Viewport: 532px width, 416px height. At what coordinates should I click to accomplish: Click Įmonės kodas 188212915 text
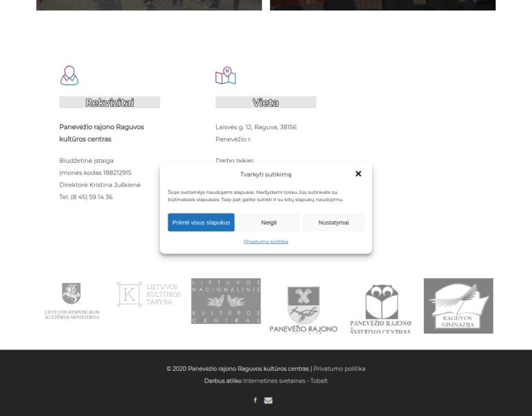pos(96,173)
